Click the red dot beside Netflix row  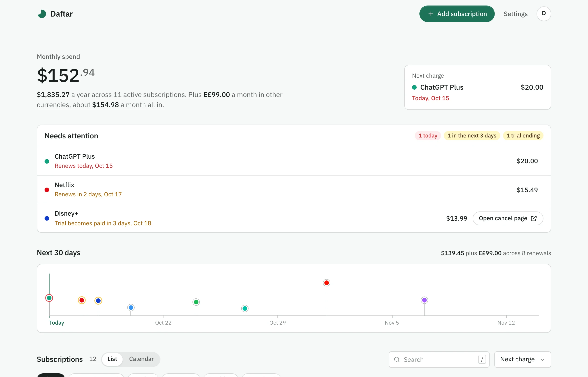pyautogui.click(x=47, y=190)
